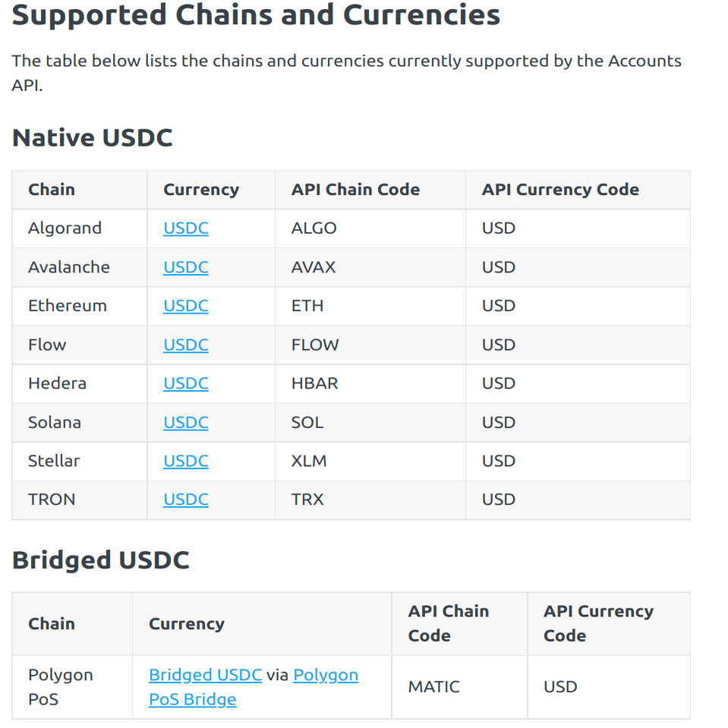Click the Ethereum row's USDC link
The image size is (728, 728).
pyautogui.click(x=185, y=306)
